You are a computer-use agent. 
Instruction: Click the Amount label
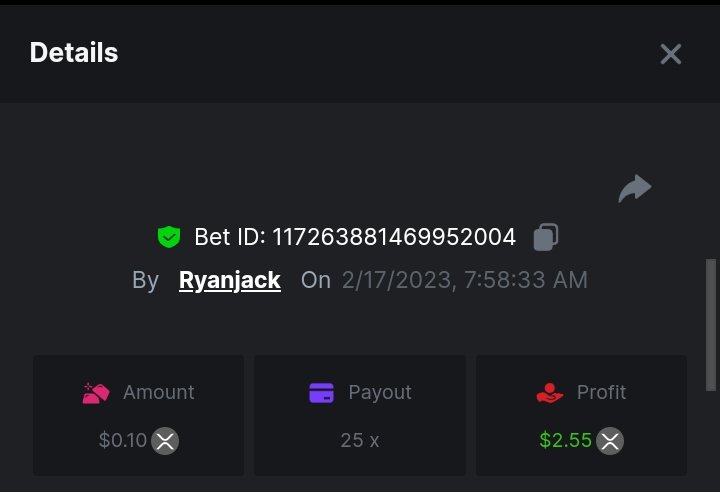click(159, 393)
